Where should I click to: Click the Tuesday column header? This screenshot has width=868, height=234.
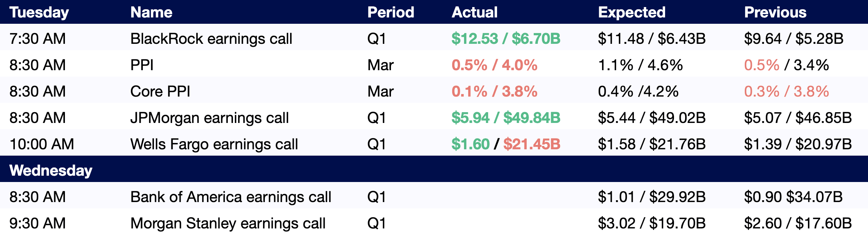pos(39,12)
